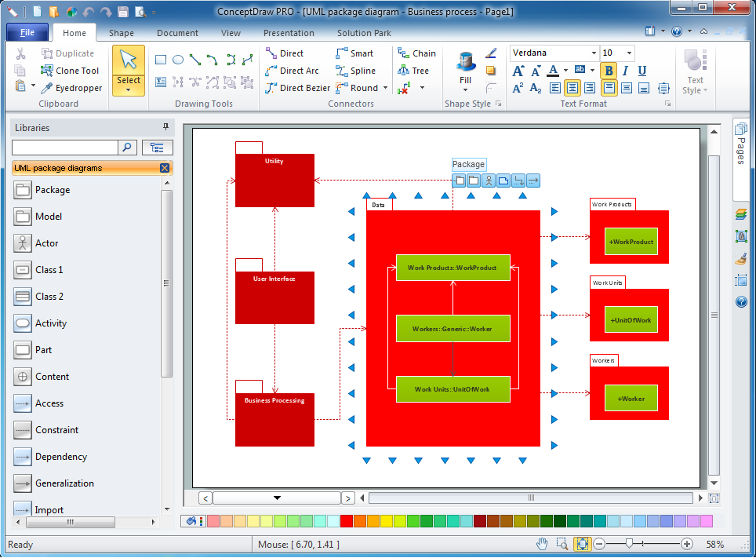
Task: Switch to the Document ribbon tab
Action: point(177,33)
